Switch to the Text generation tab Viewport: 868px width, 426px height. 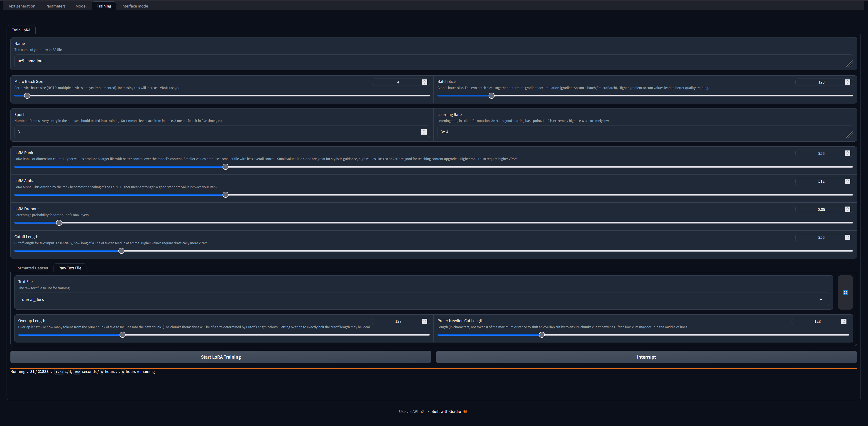(22, 6)
